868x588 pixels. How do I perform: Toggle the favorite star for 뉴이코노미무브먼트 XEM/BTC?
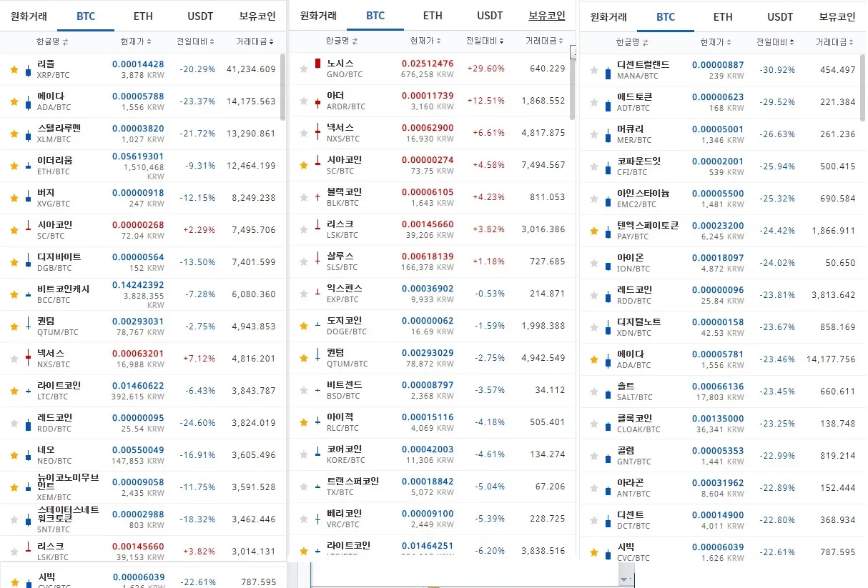(14, 487)
